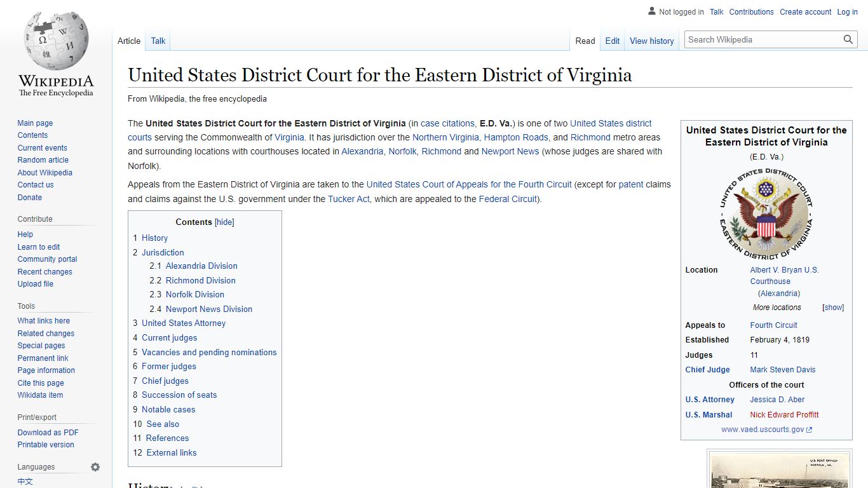Switch to the Article tab
868x488 pixels.
pyautogui.click(x=129, y=41)
